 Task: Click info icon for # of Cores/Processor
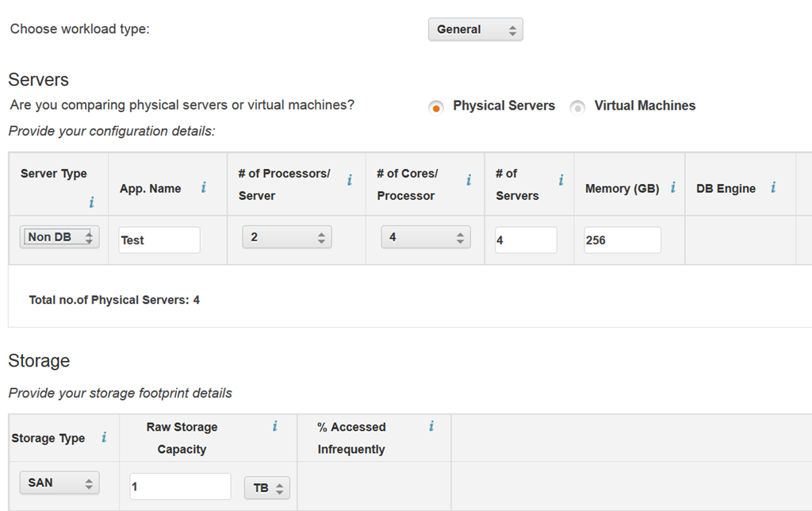tap(469, 181)
